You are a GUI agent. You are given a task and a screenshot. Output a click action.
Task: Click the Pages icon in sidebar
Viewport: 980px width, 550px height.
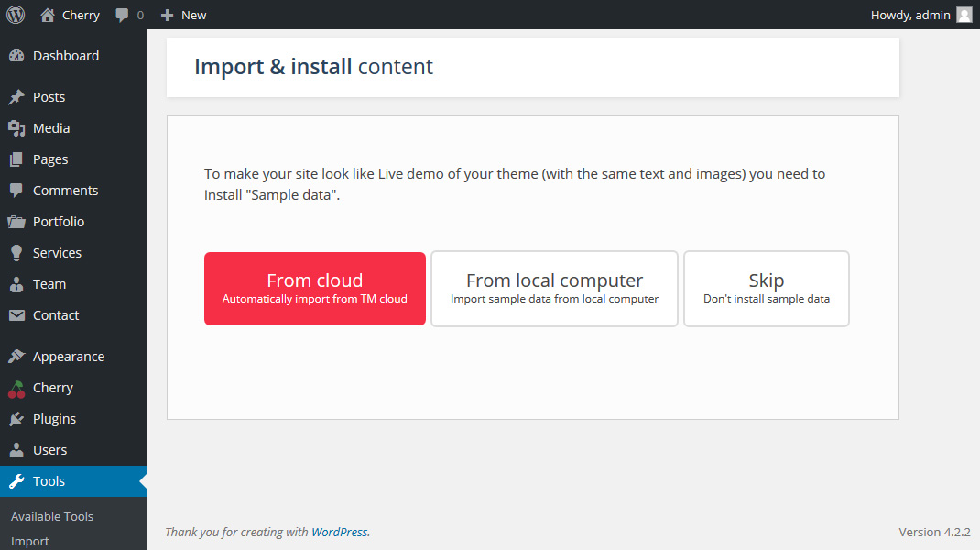[x=16, y=159]
